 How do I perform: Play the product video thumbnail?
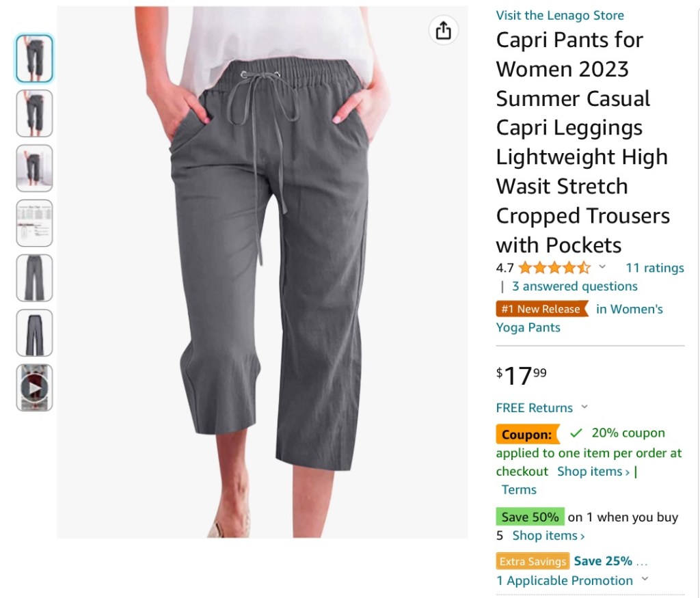(34, 388)
